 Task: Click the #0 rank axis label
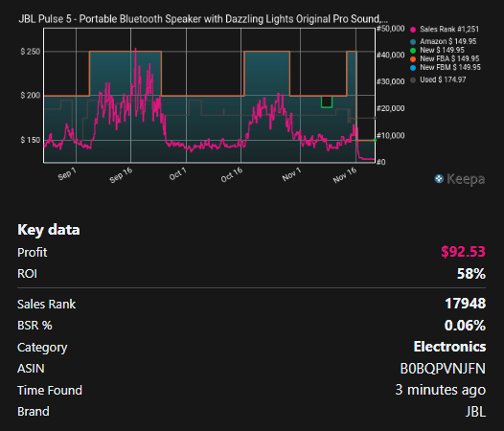[x=381, y=162]
